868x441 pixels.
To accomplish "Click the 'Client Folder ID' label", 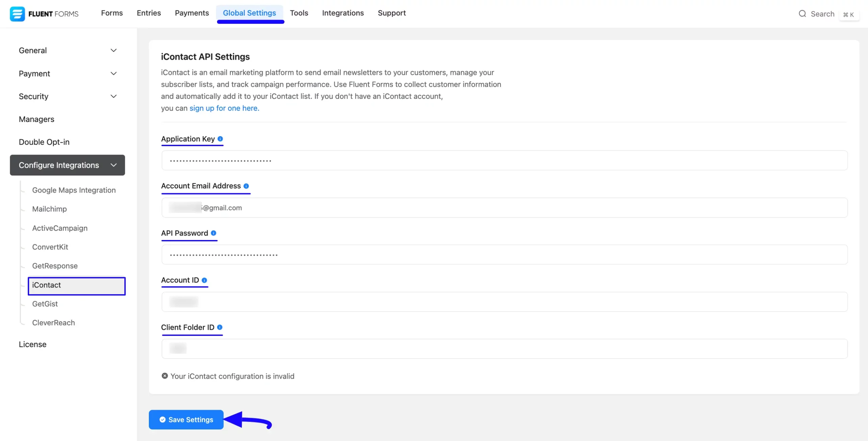I will [188, 327].
